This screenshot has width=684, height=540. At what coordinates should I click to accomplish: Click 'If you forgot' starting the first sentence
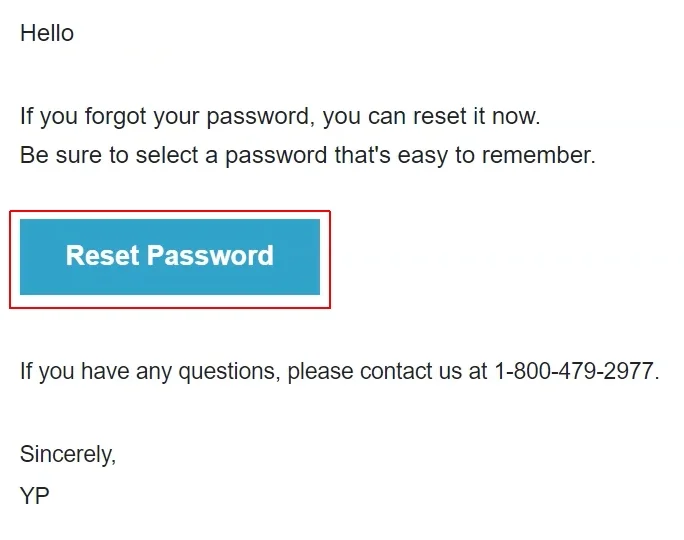[84, 116]
